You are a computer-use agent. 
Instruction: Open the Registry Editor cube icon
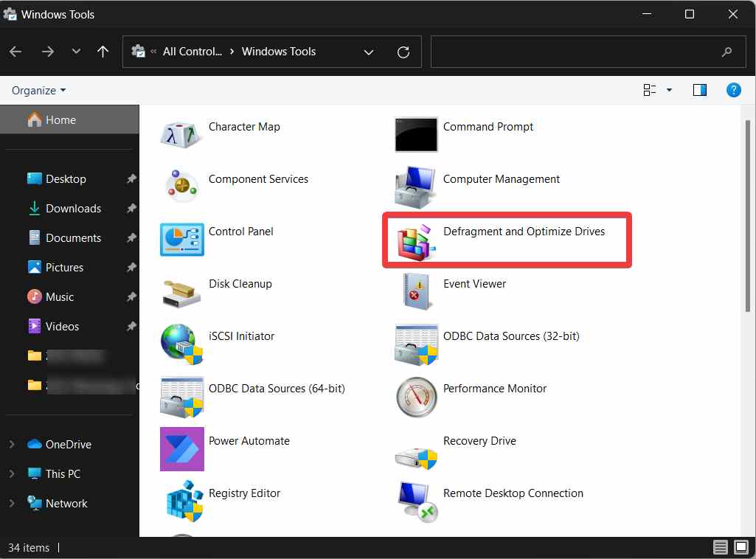coord(184,501)
